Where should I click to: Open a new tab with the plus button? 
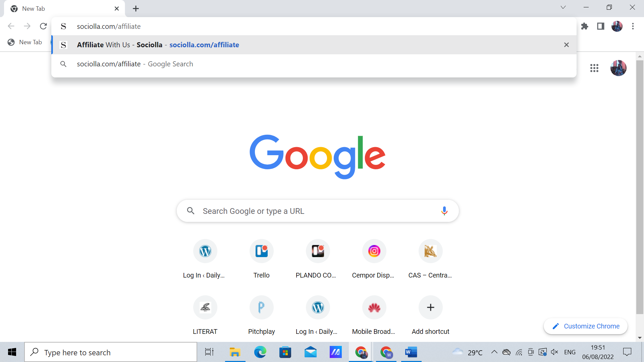coord(136,9)
